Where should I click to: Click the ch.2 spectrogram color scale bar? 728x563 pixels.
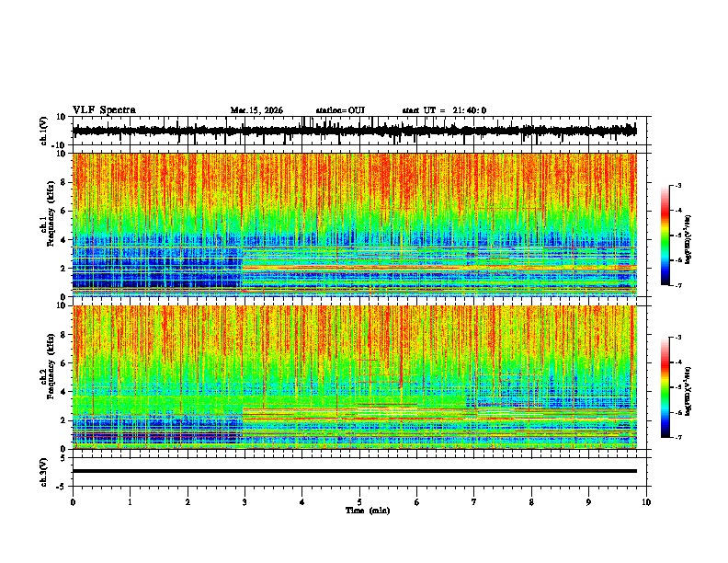tap(665, 387)
